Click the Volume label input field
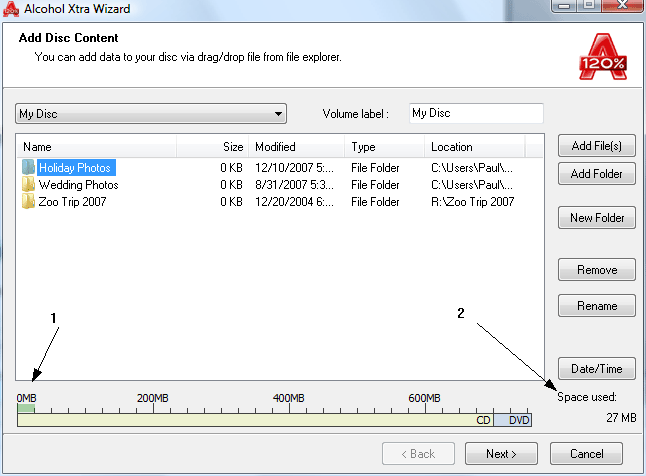 point(476,113)
